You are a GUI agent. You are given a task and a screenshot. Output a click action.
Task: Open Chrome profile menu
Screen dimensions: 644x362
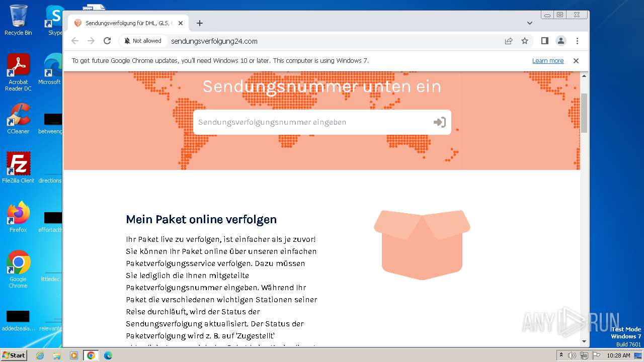pyautogui.click(x=560, y=41)
